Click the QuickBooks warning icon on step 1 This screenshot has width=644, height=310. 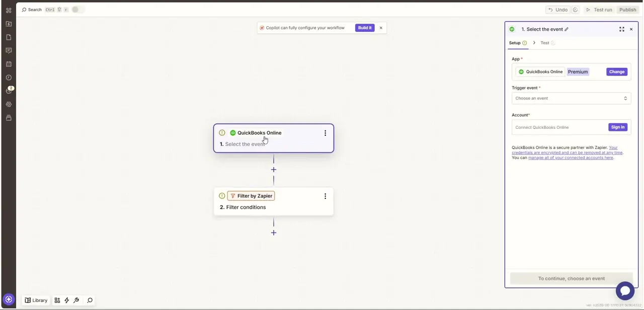pos(222,133)
